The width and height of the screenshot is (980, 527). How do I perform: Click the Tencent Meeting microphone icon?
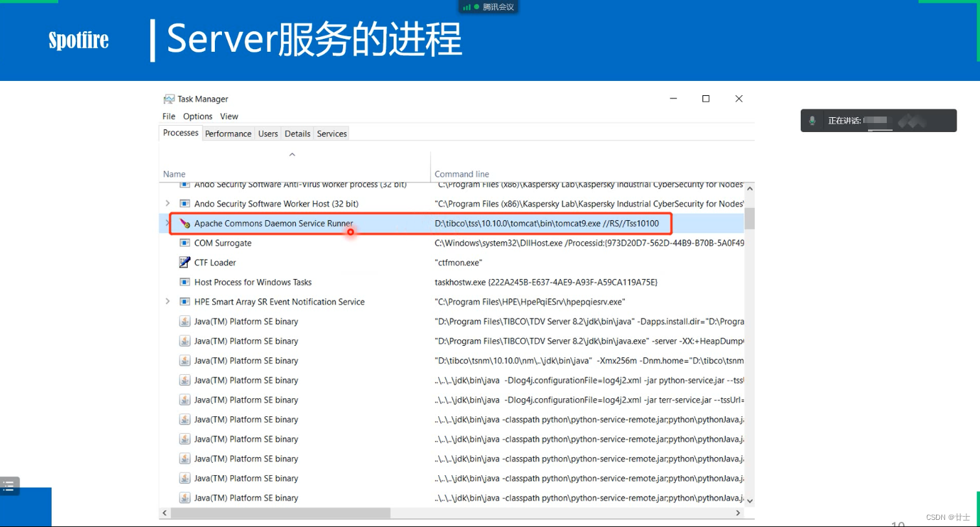[x=812, y=120]
